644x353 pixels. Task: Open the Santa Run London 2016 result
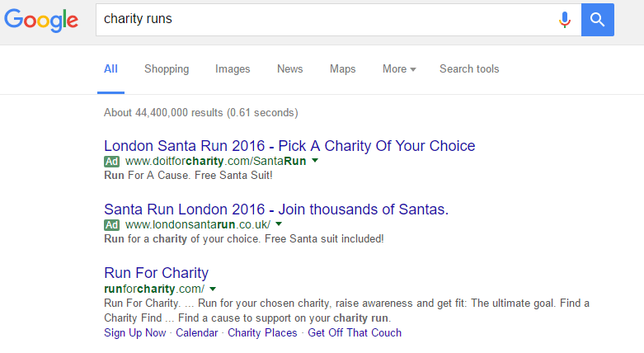pyautogui.click(x=276, y=209)
